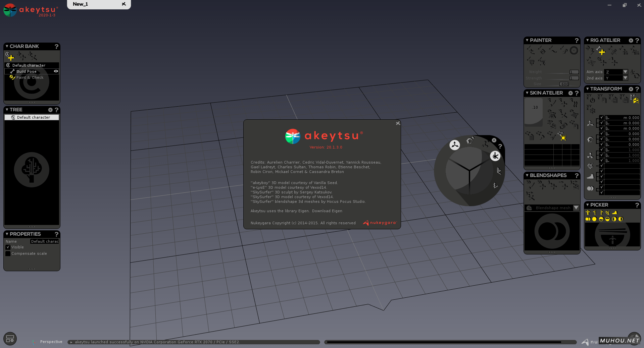Collapse the Painter panel

(x=527, y=40)
